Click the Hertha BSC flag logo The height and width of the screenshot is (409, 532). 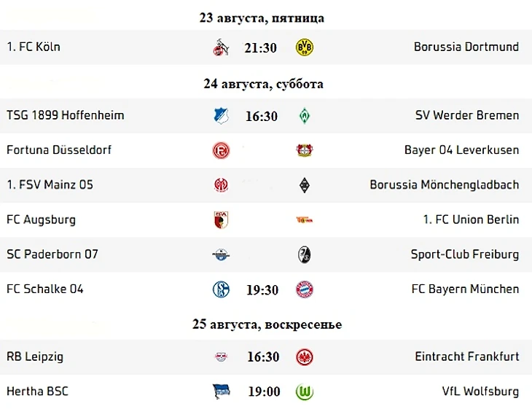click(222, 392)
